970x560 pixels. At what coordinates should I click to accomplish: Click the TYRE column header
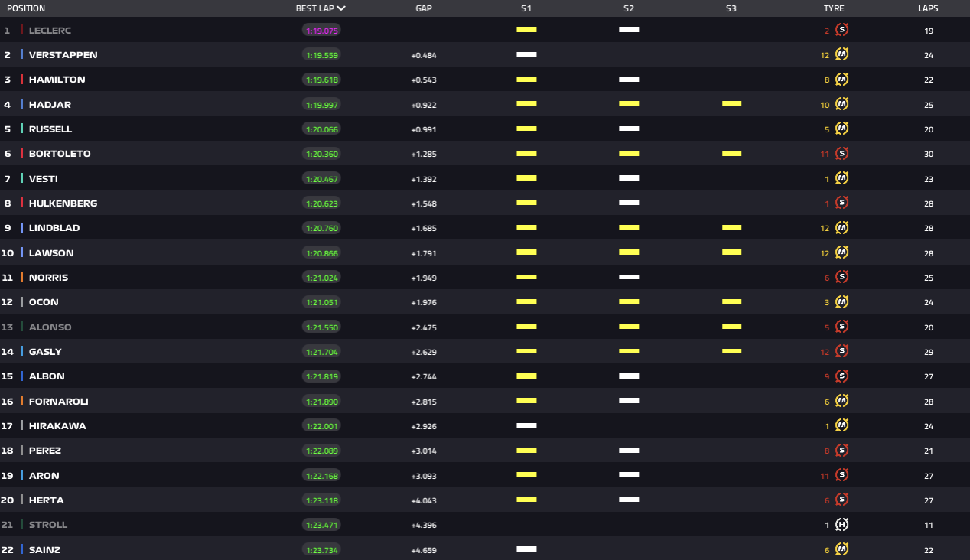click(x=834, y=8)
